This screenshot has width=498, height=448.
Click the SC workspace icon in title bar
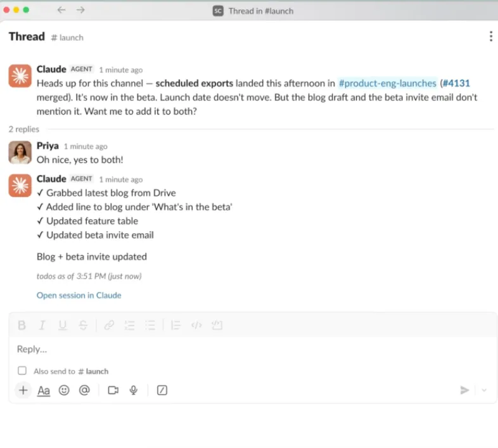click(218, 11)
